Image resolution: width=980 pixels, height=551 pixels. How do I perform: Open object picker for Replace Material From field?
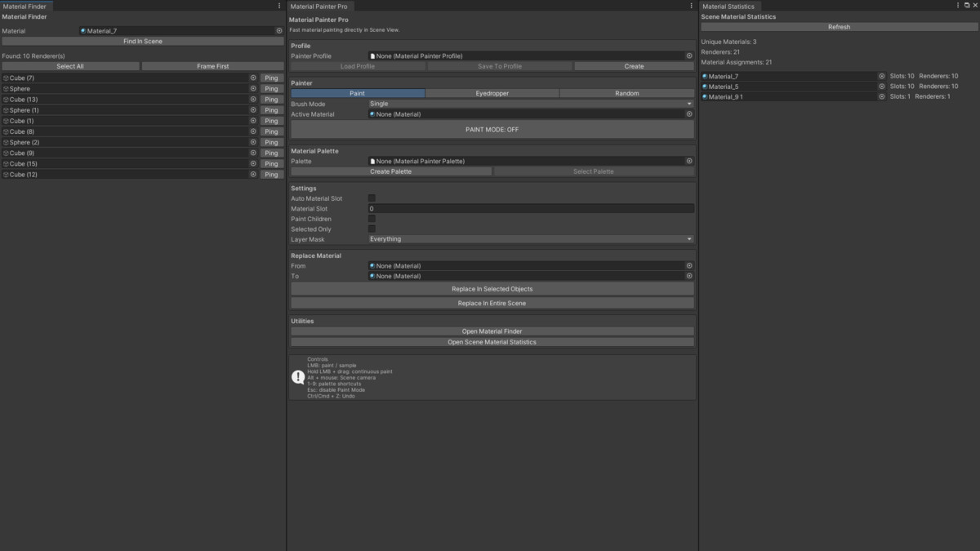click(x=689, y=265)
